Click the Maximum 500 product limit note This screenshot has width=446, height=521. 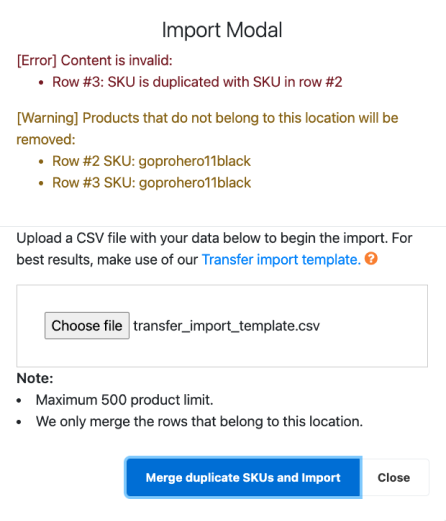(x=124, y=400)
